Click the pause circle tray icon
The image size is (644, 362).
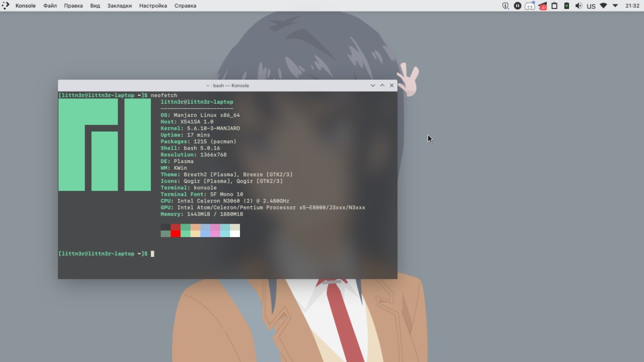518,6
